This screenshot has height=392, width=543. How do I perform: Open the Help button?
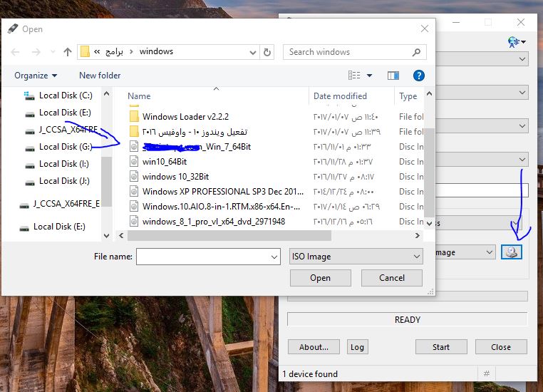pyautogui.click(x=419, y=75)
